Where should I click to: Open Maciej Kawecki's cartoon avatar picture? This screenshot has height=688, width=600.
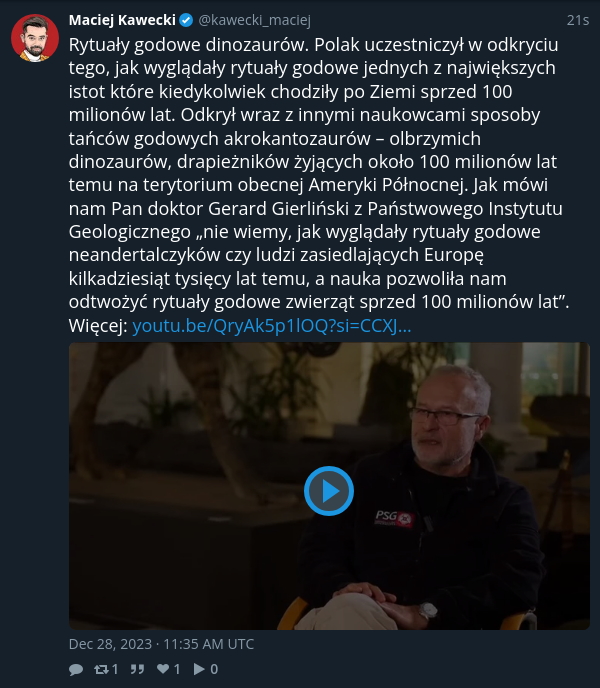tap(35, 38)
